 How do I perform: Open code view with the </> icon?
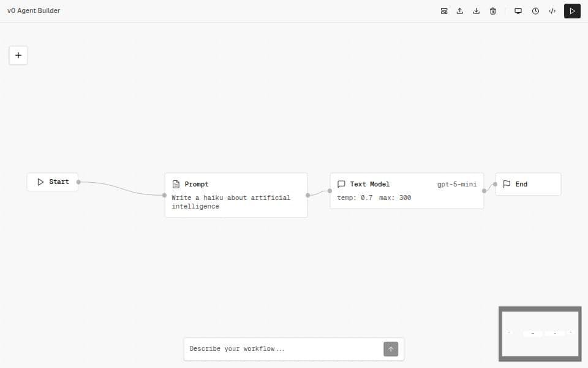tap(552, 10)
